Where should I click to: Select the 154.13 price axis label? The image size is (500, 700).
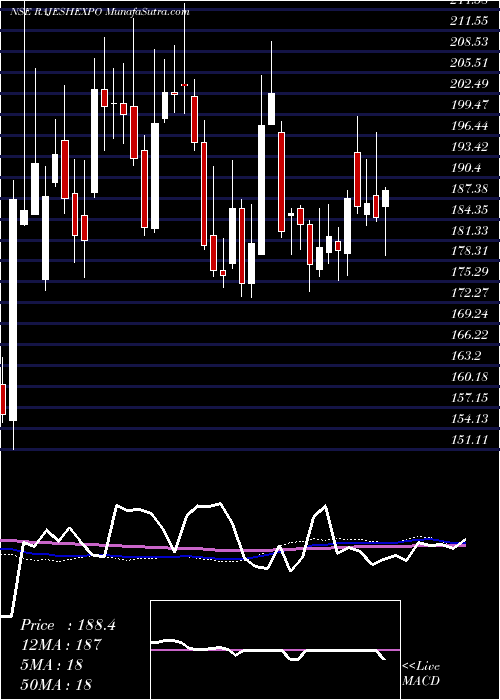pyautogui.click(x=468, y=419)
